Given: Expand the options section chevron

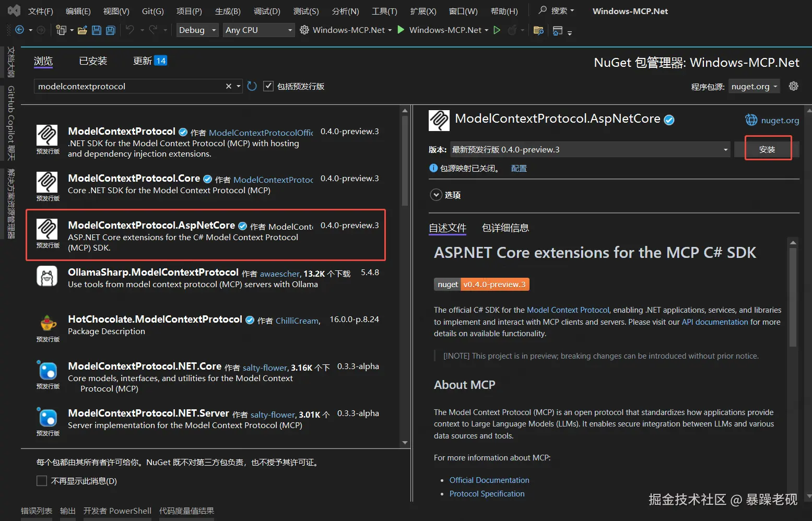Looking at the screenshot, I should point(436,195).
